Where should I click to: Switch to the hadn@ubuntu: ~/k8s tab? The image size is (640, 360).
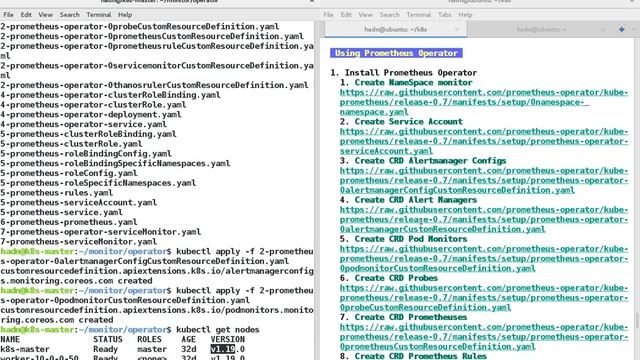(396, 29)
